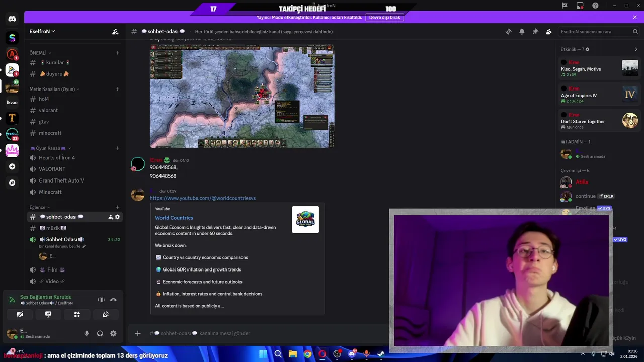The image size is (644, 362).
Task: Open the hoi4 text channel
Action: click(74, 99)
